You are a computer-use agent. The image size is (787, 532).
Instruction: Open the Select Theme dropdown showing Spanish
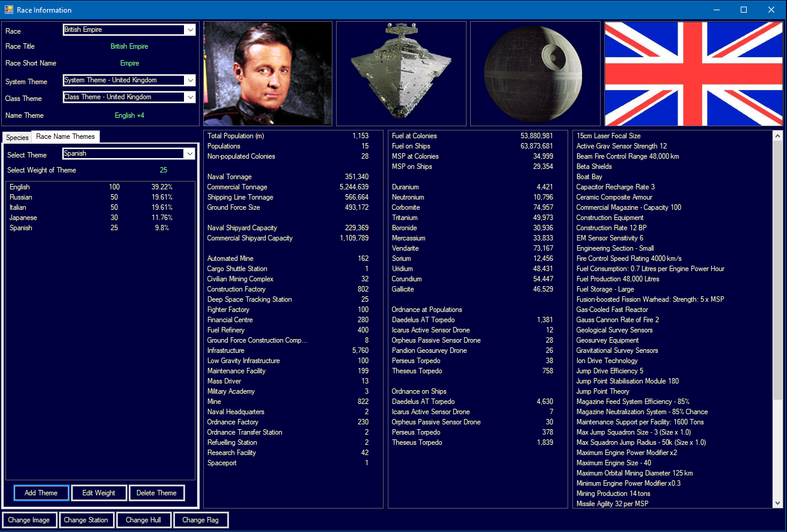tap(129, 154)
